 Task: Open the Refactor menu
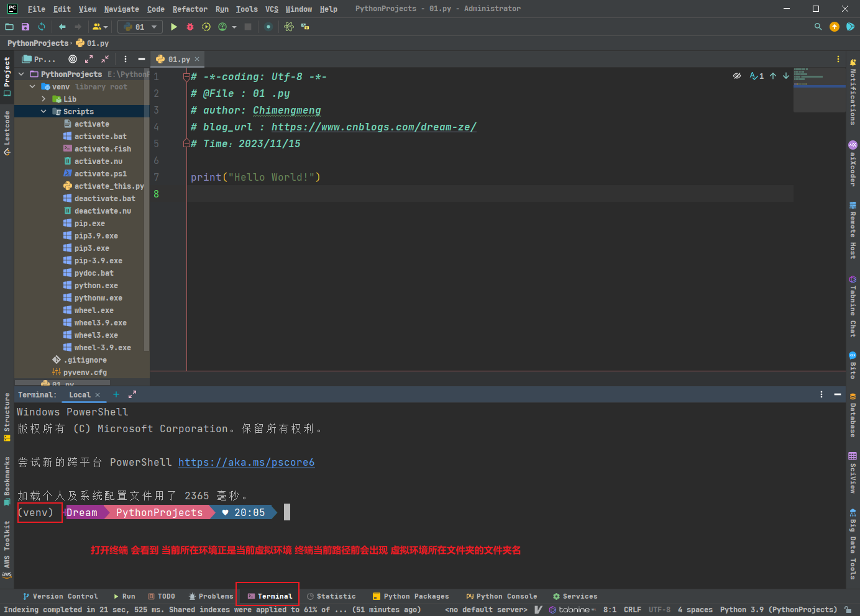(x=190, y=9)
